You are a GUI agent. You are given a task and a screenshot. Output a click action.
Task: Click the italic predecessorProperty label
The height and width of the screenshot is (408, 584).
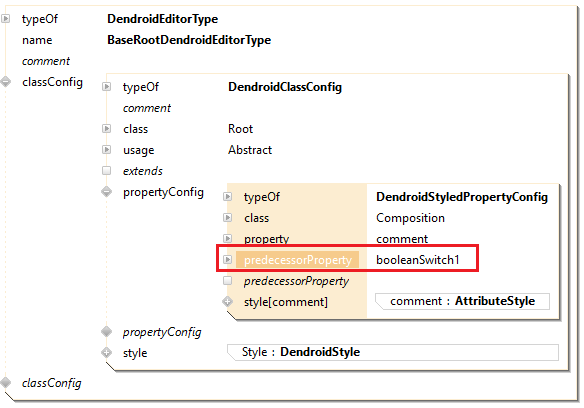coord(296,281)
